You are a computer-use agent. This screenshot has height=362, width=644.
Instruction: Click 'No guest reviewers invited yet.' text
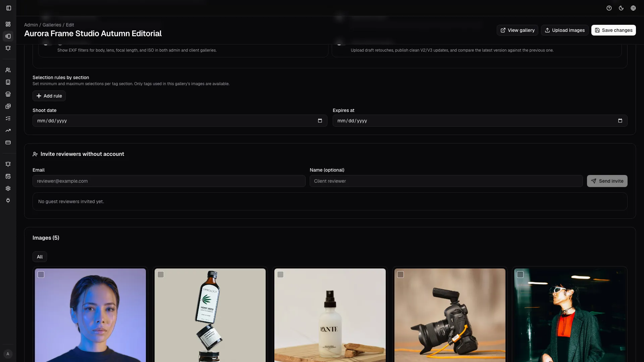pos(71,201)
